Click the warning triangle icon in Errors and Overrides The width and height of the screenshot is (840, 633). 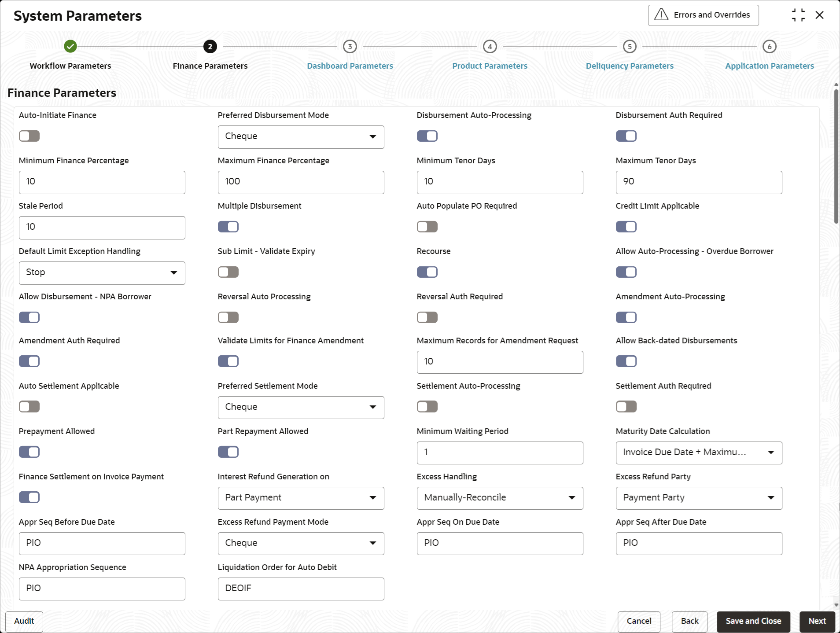[661, 15]
